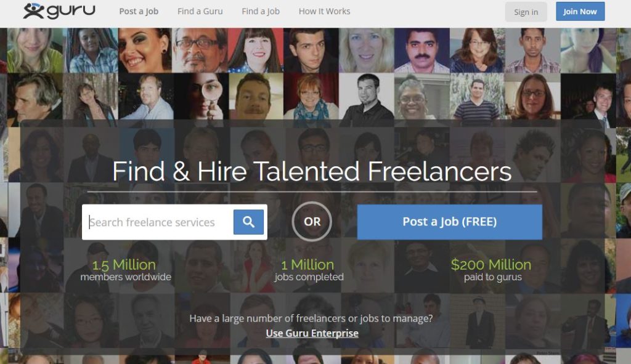631x364 pixels.
Task: Click the Join Now button
Action: (580, 12)
